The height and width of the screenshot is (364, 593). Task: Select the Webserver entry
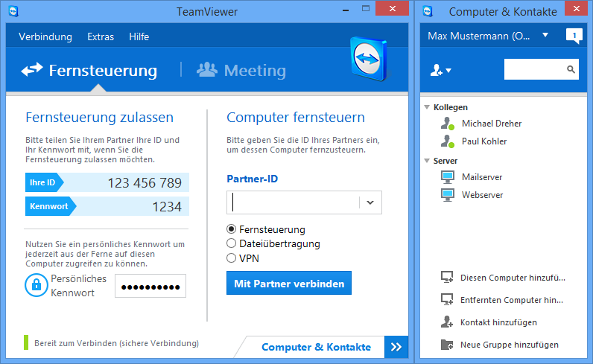[482, 195]
